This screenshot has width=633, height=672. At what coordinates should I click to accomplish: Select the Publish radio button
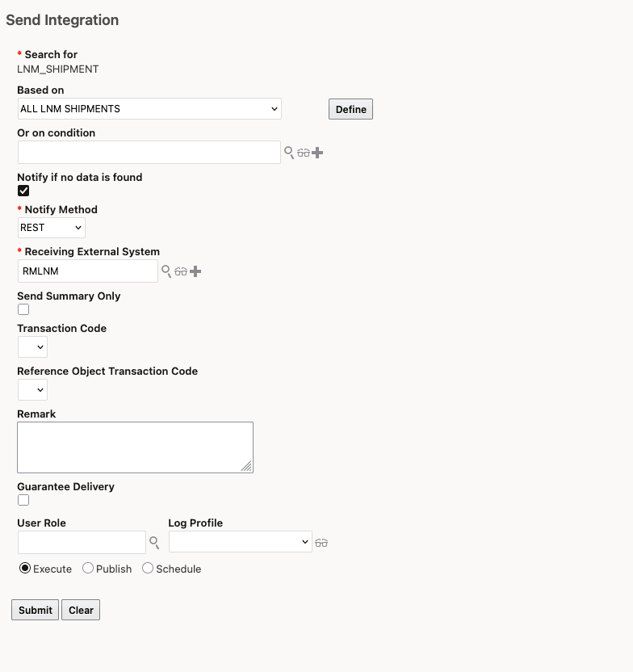(87, 568)
